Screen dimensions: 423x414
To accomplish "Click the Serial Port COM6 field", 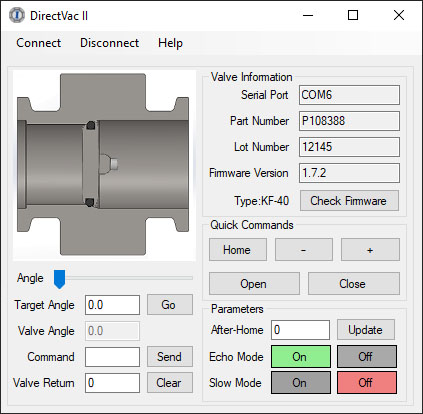I will pyautogui.click(x=349, y=95).
